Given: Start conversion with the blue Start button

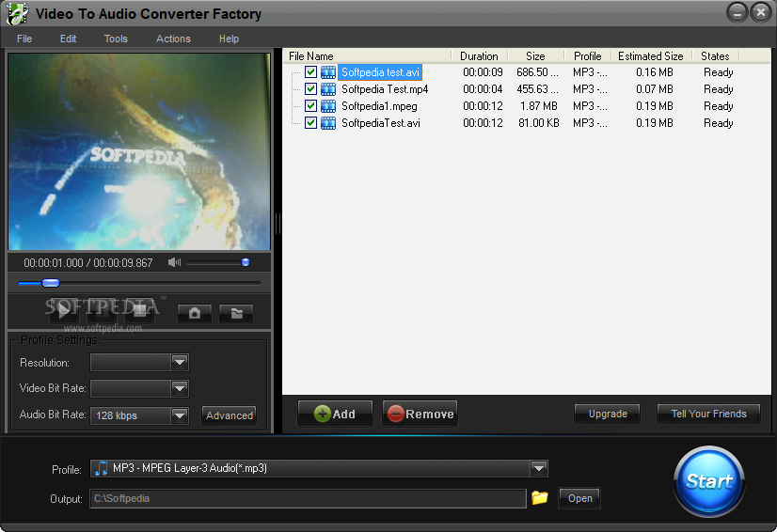Looking at the screenshot, I should (x=709, y=480).
